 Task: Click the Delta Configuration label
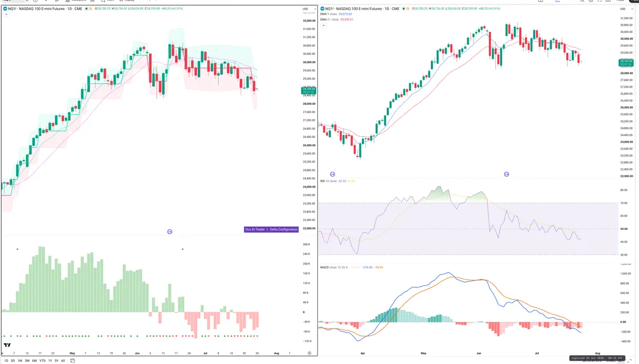(x=283, y=229)
